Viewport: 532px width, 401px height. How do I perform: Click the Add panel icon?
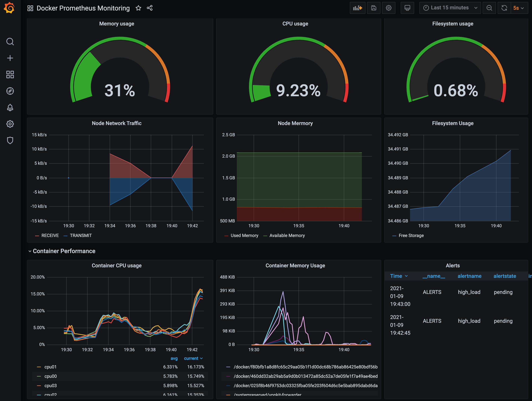357,8
